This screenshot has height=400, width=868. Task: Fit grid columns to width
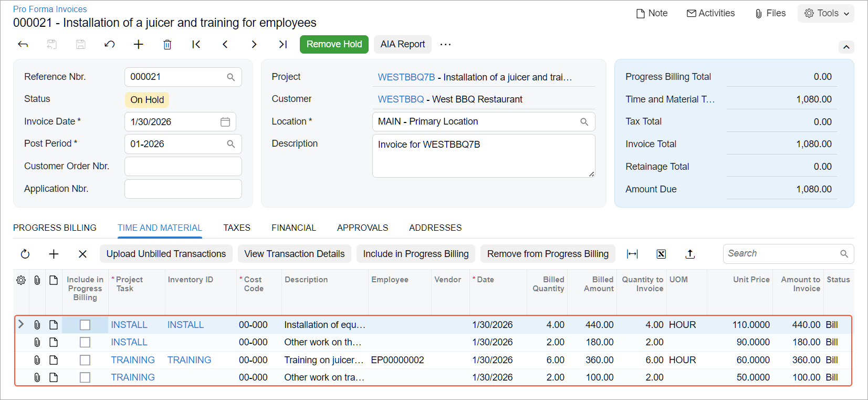(x=632, y=254)
